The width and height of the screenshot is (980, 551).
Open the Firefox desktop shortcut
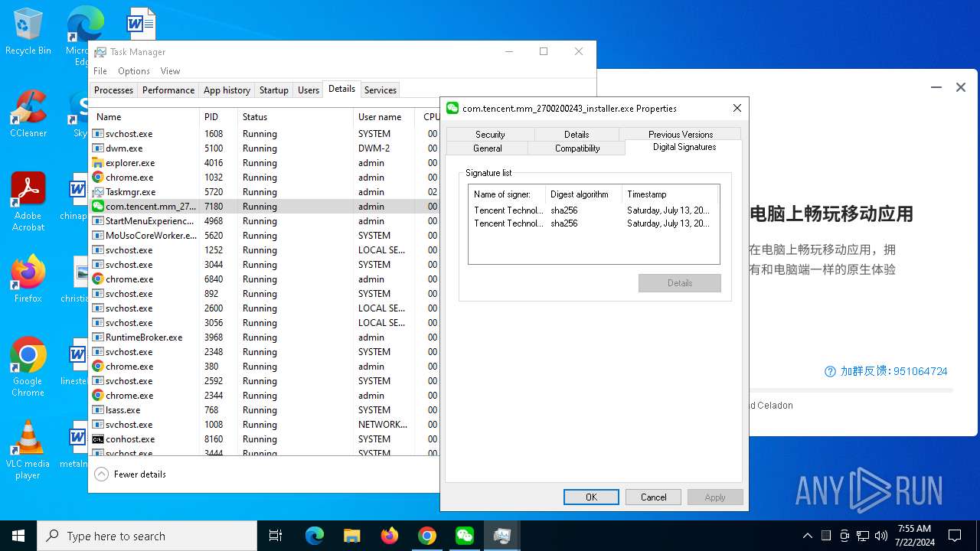28,279
